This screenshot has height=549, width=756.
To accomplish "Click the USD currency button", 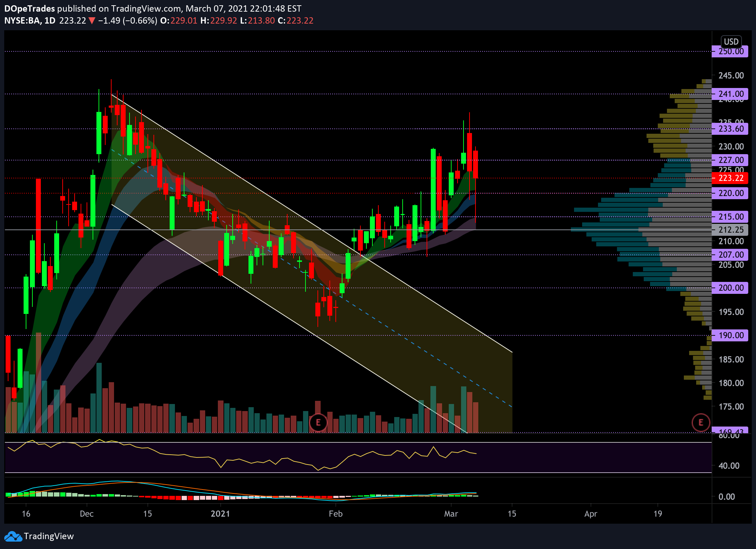I will coord(731,42).
